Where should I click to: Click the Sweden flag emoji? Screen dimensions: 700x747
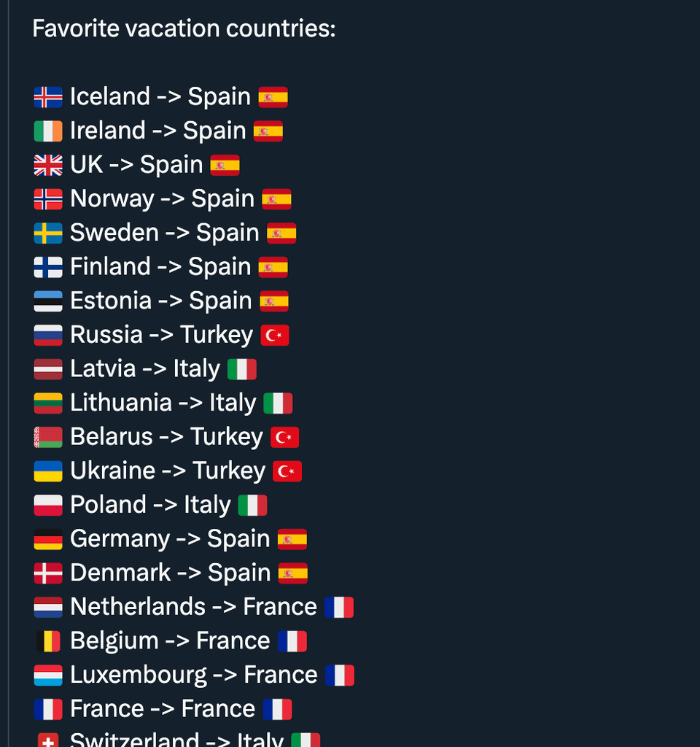pos(48,233)
